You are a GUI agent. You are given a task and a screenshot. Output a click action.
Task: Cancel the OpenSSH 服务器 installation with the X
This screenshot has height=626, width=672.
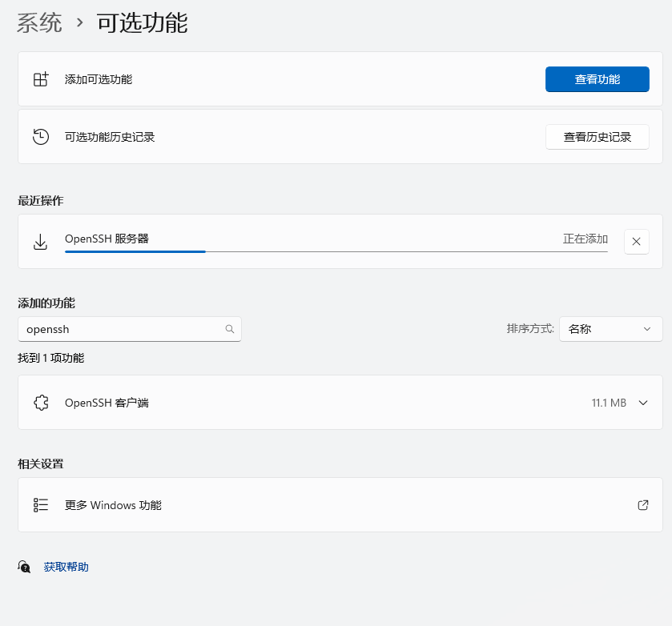click(636, 241)
